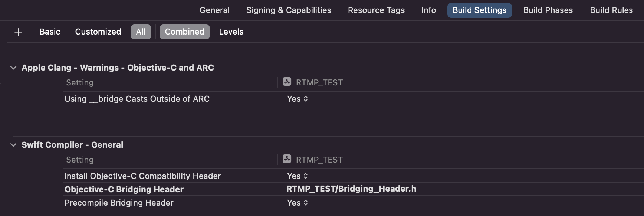Filter to Customized build settings
This screenshot has height=216, width=644.
(x=98, y=32)
